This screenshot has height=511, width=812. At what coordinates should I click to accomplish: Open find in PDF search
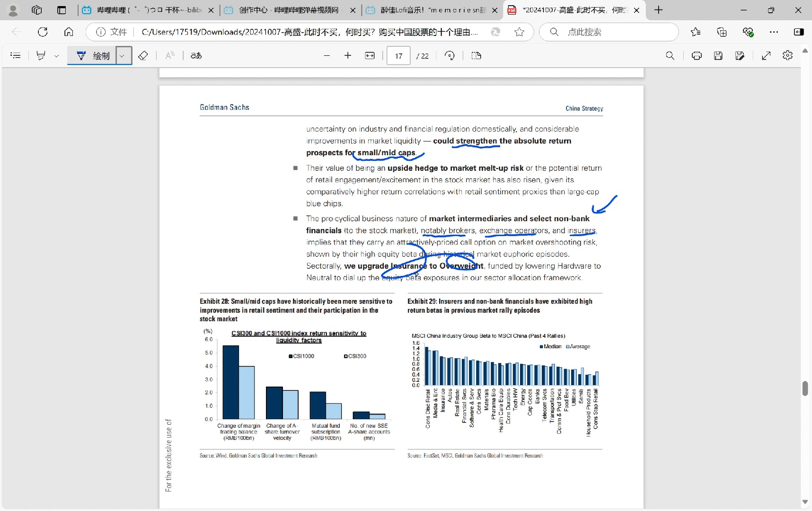tap(670, 56)
